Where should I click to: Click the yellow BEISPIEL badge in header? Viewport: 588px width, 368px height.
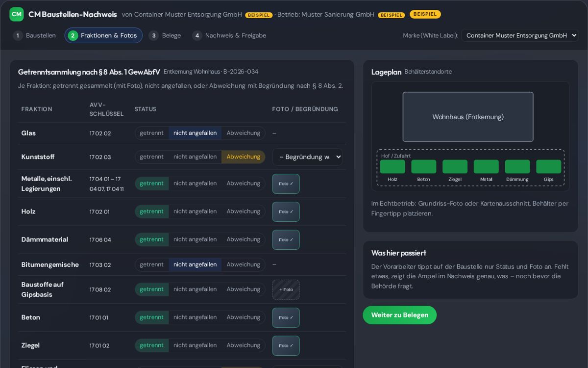tap(425, 14)
